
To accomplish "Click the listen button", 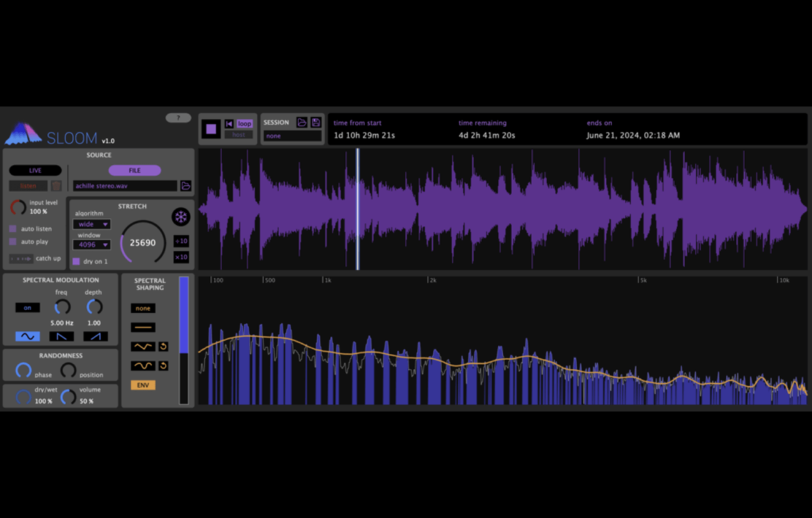I will (28, 186).
